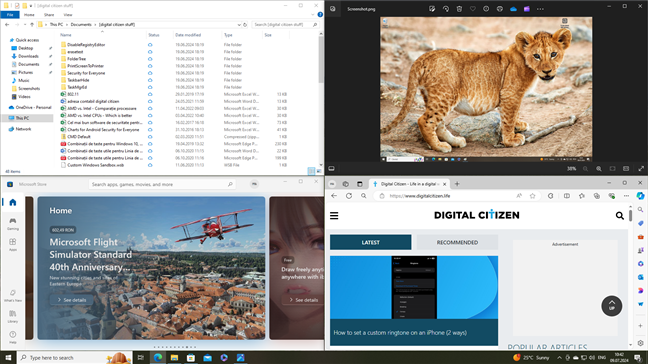Click See details for Microsoft Flight Simulator
648x364 pixels.
[72, 300]
